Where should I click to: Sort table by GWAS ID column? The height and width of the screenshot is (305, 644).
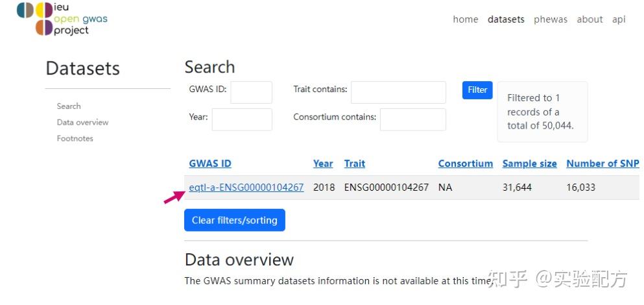[210, 164]
